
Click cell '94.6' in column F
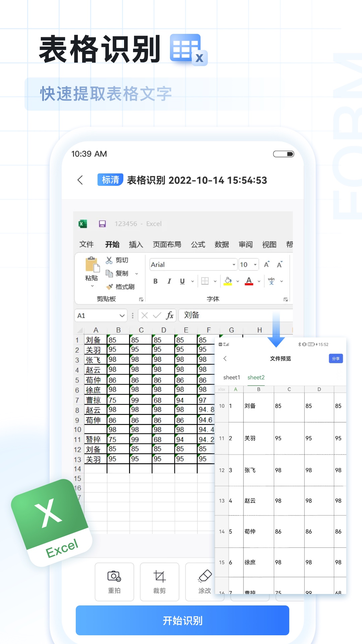[x=206, y=420]
